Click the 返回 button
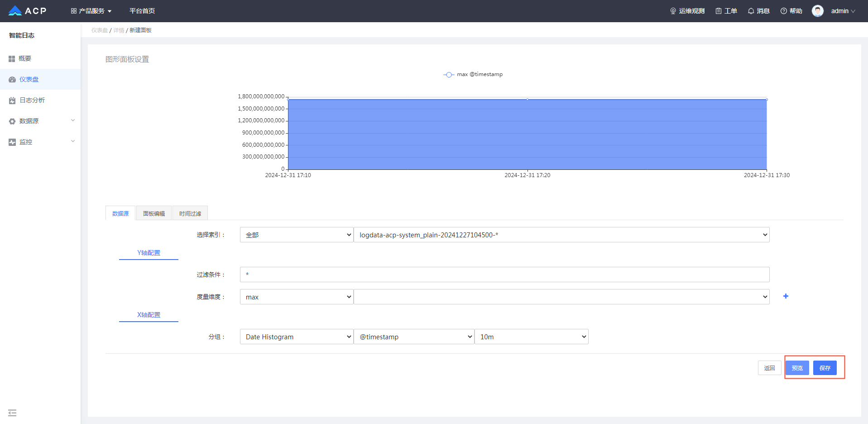 [x=770, y=368]
